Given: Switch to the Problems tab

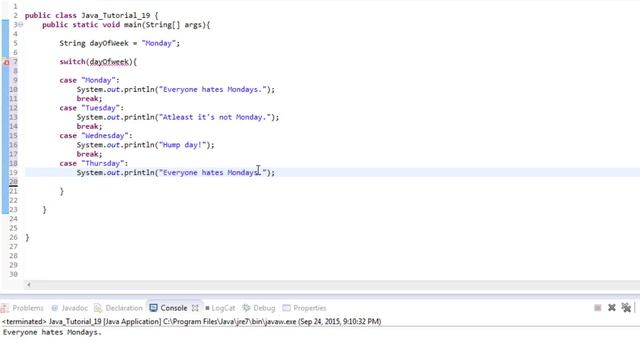Looking at the screenshot, I should pos(23,308).
